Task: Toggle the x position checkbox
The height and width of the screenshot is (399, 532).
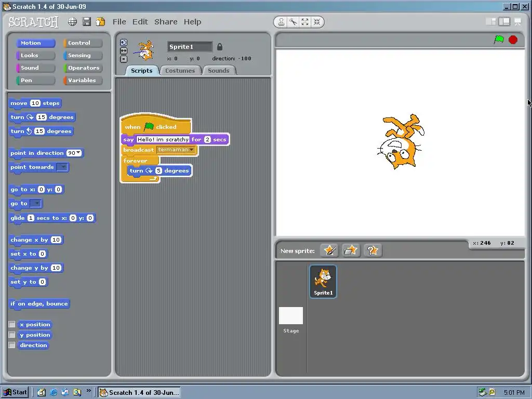Action: [12, 324]
